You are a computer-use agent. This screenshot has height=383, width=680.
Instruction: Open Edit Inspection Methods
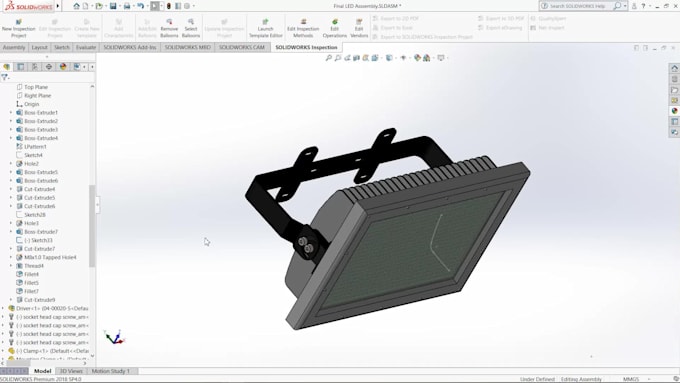click(303, 29)
